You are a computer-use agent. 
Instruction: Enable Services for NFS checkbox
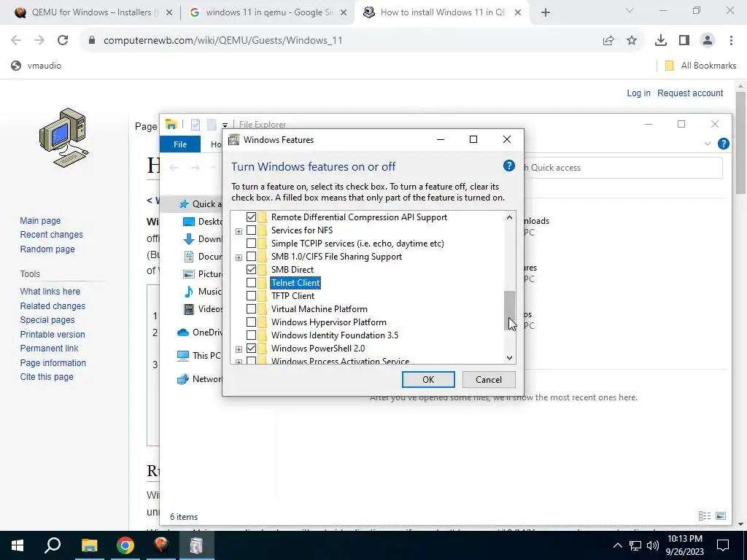(x=251, y=230)
